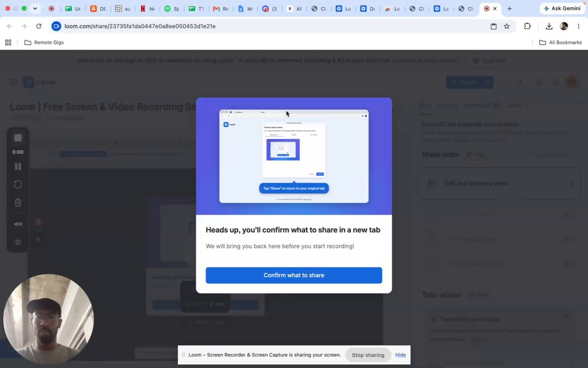This screenshot has height=368, width=588.
Task: Click the Upgrade link in trial banner
Action: click(x=489, y=60)
